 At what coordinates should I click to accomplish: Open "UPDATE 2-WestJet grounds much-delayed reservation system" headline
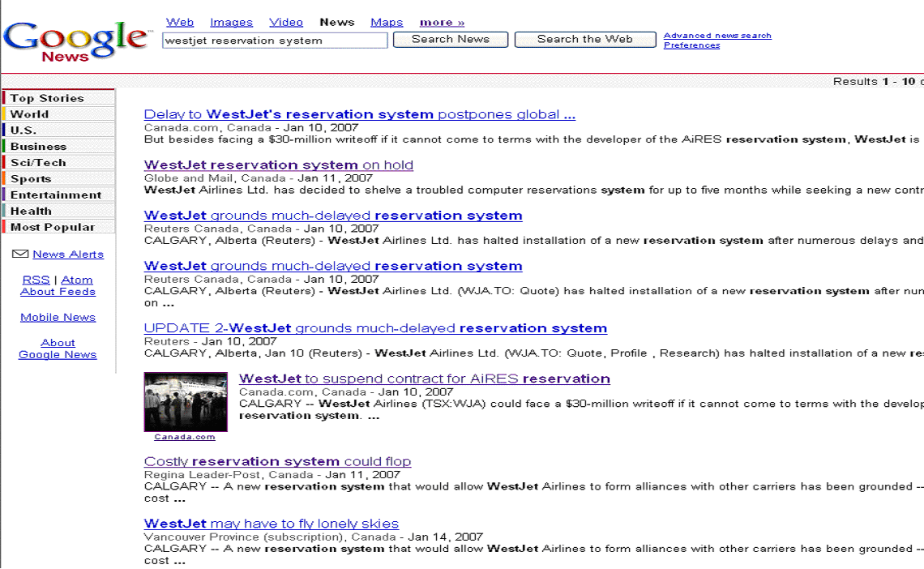(375, 328)
